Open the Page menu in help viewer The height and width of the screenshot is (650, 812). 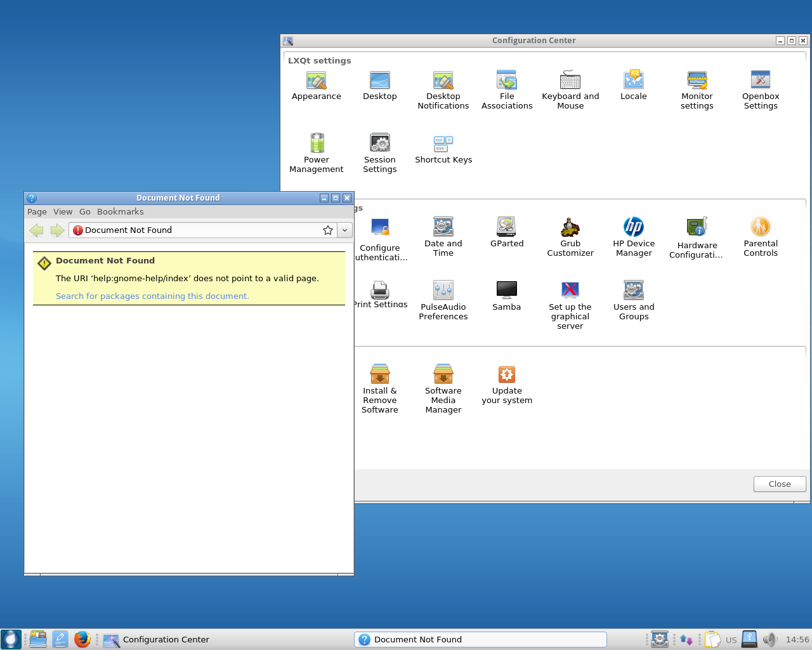point(37,212)
